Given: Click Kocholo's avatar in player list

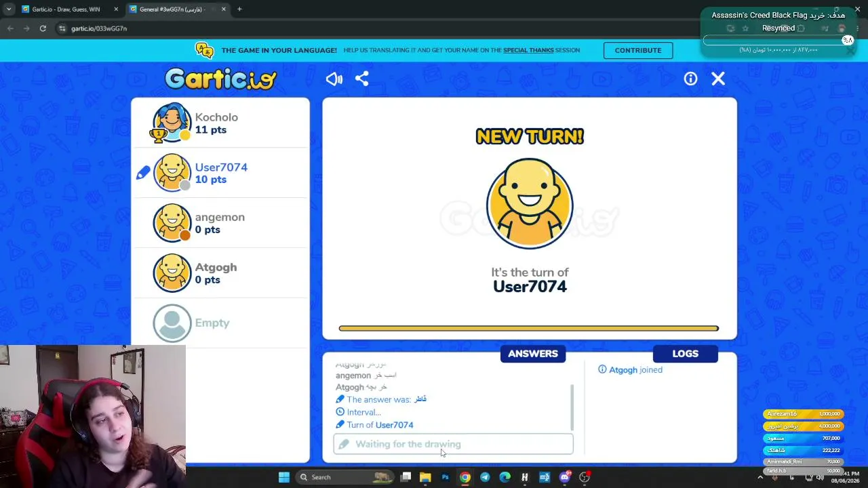Looking at the screenshot, I should pyautogui.click(x=172, y=123).
